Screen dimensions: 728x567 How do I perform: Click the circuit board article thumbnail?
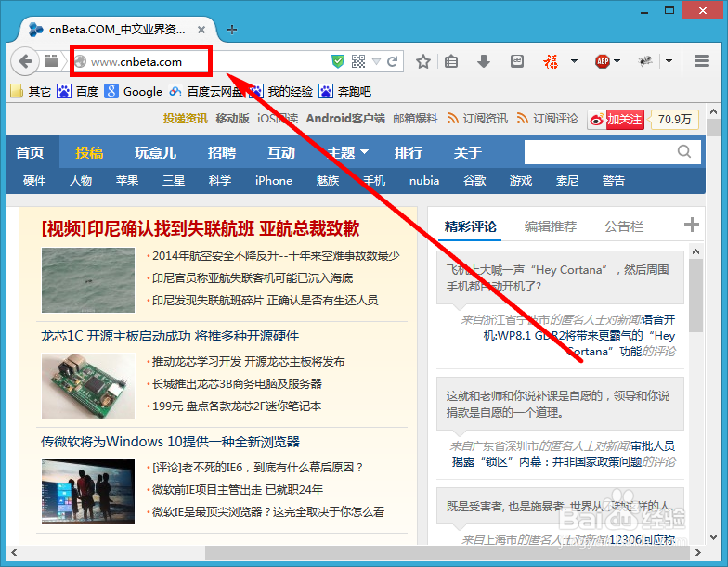(x=87, y=386)
